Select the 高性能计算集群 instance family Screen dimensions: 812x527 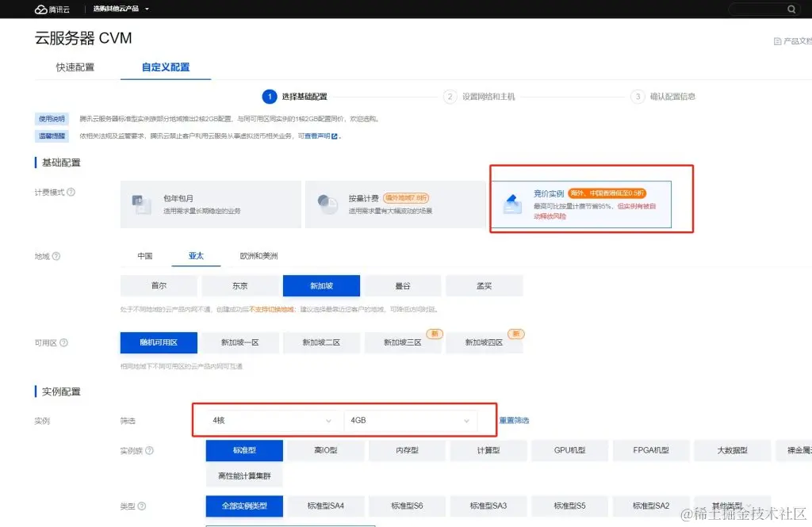point(244,475)
